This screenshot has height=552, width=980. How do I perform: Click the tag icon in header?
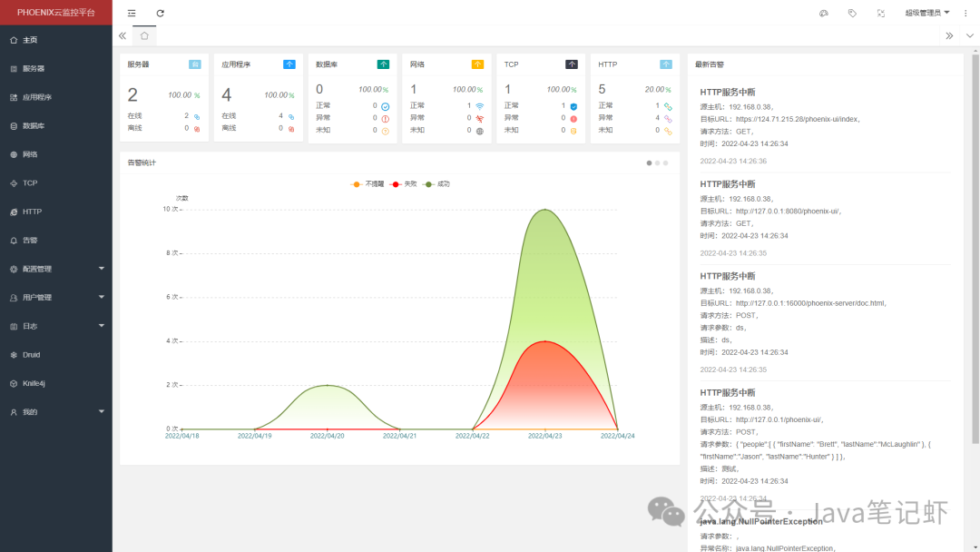click(852, 13)
